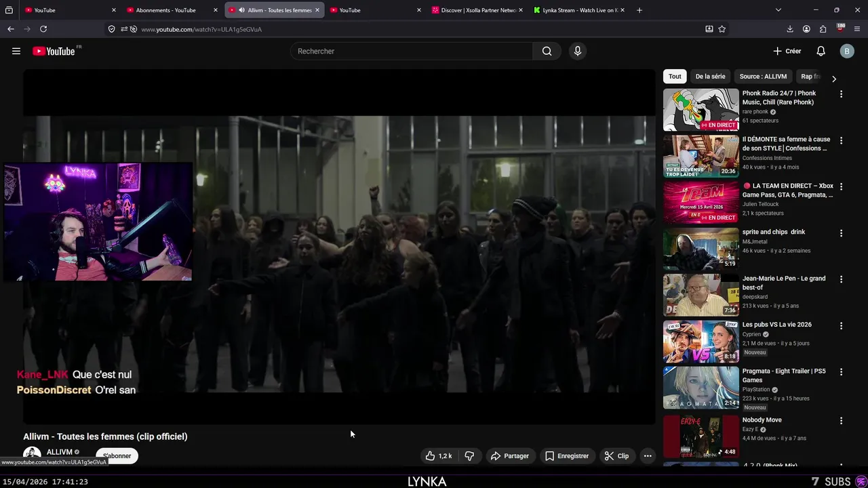Open the tab overview list icon
The width and height of the screenshot is (868, 488).
9,10
